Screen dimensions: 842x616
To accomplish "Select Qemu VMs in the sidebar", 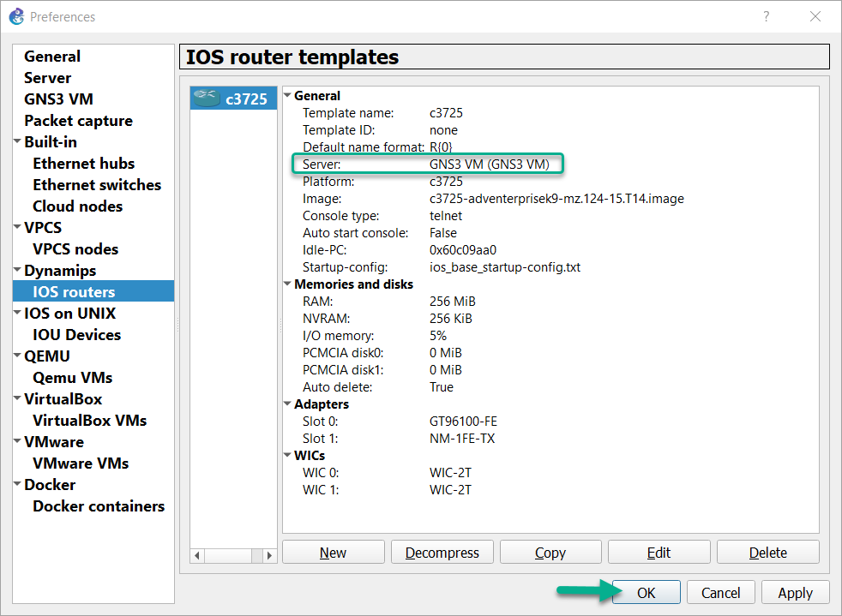I will (x=73, y=377).
